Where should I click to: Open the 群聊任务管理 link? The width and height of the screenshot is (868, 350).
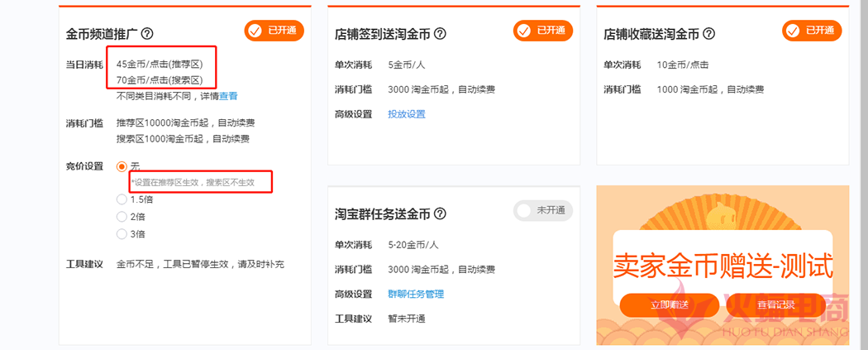pyautogui.click(x=416, y=294)
